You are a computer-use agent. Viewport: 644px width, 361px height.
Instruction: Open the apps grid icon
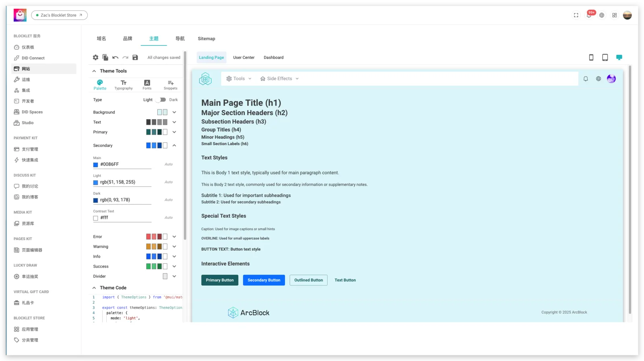pyautogui.click(x=614, y=15)
